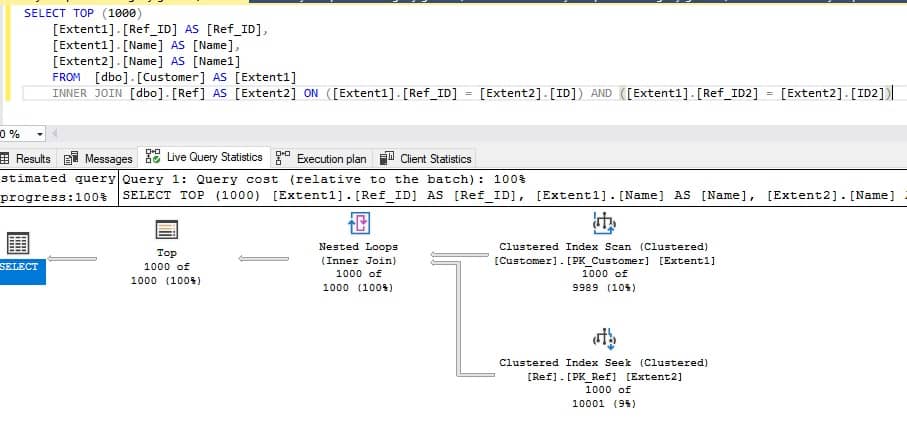Click the [Extent1].[Ref_ID] AS [Ref_ID] line

[x=160, y=29]
